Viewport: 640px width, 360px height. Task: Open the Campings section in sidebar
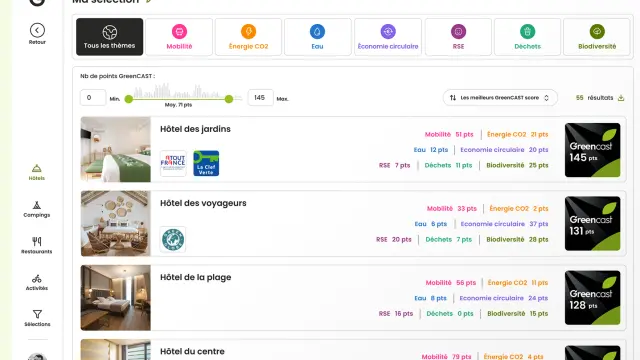click(37, 209)
